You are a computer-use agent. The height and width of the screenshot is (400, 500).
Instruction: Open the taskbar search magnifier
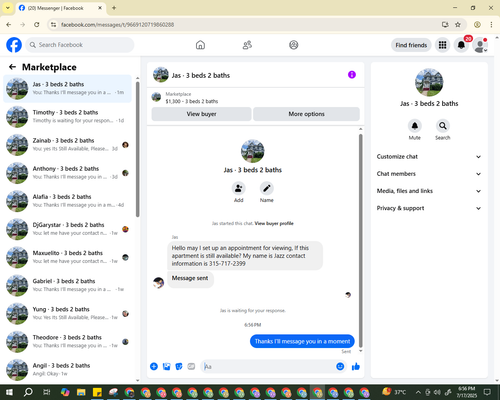[x=28, y=392]
